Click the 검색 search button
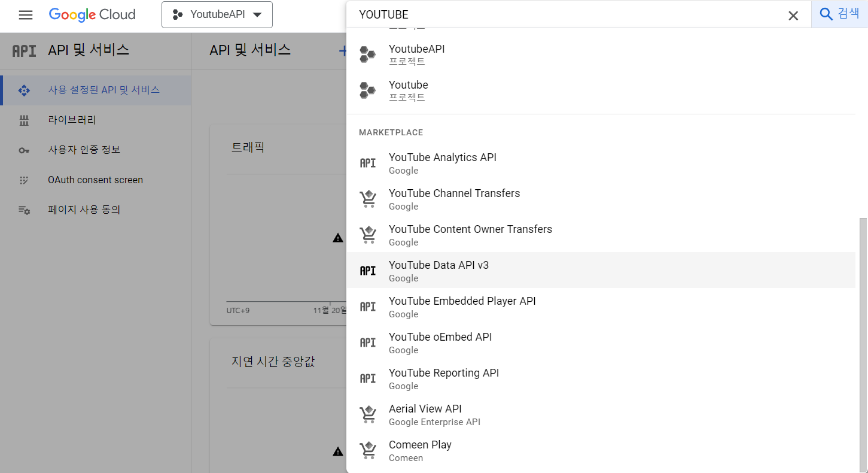This screenshot has height=473, width=868. tap(839, 14)
